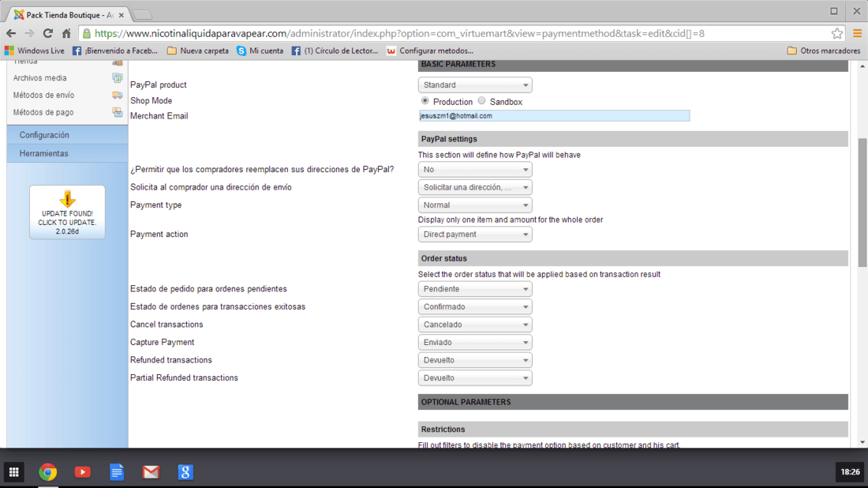Open the shipping address request dropdown
This screenshot has height=488, width=868.
(x=475, y=187)
